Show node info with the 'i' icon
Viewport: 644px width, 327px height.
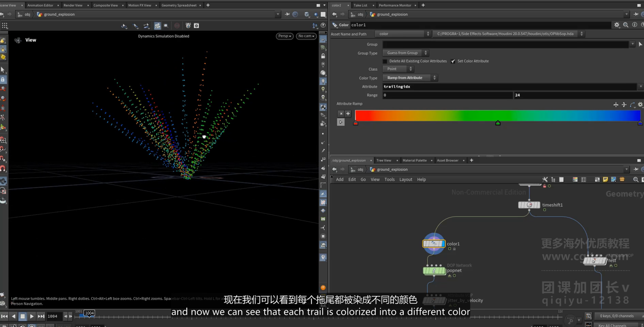point(634,25)
